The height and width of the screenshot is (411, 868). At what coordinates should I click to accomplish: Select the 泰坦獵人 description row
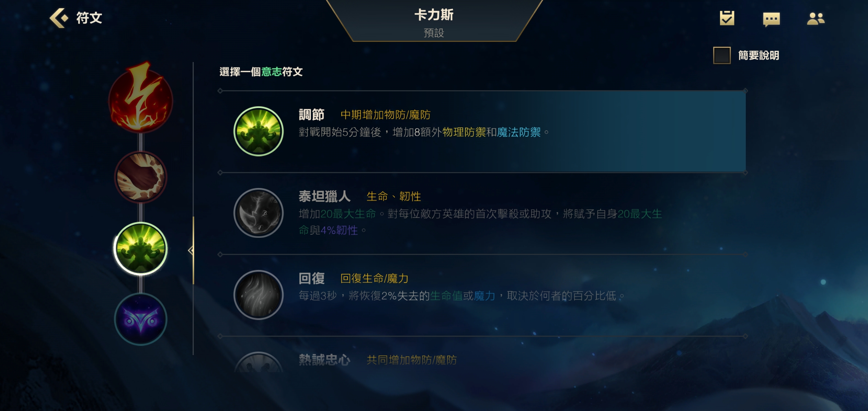(x=482, y=213)
